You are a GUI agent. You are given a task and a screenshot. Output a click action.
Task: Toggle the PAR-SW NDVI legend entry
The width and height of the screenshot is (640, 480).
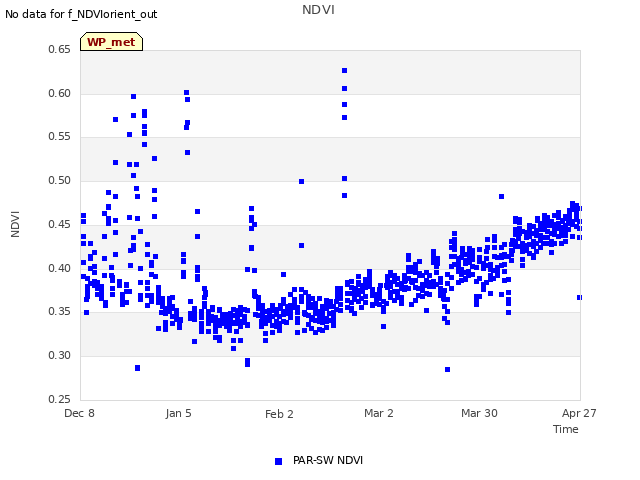click(x=319, y=461)
